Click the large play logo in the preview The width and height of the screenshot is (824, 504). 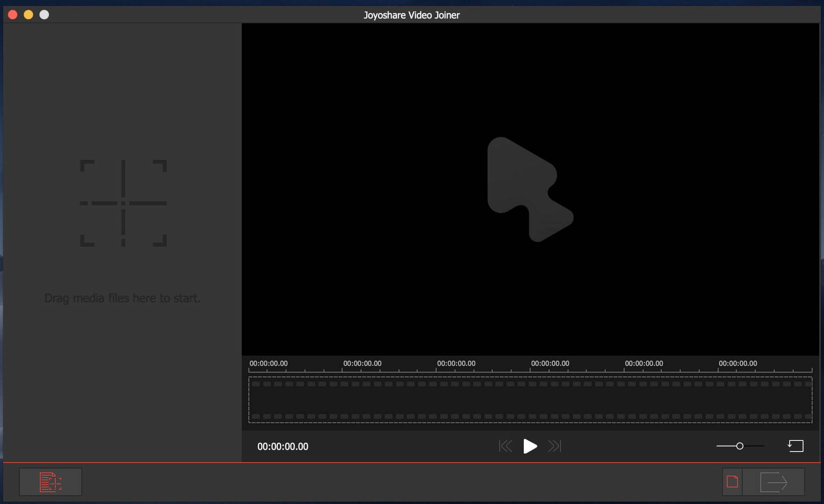pos(530,189)
